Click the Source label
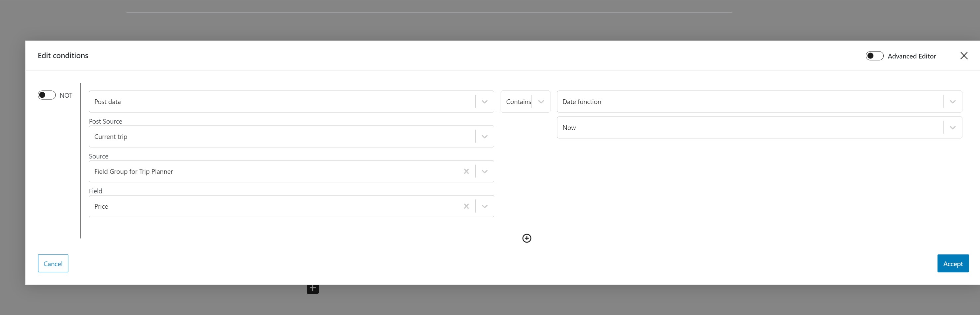The image size is (980, 315). (99, 156)
